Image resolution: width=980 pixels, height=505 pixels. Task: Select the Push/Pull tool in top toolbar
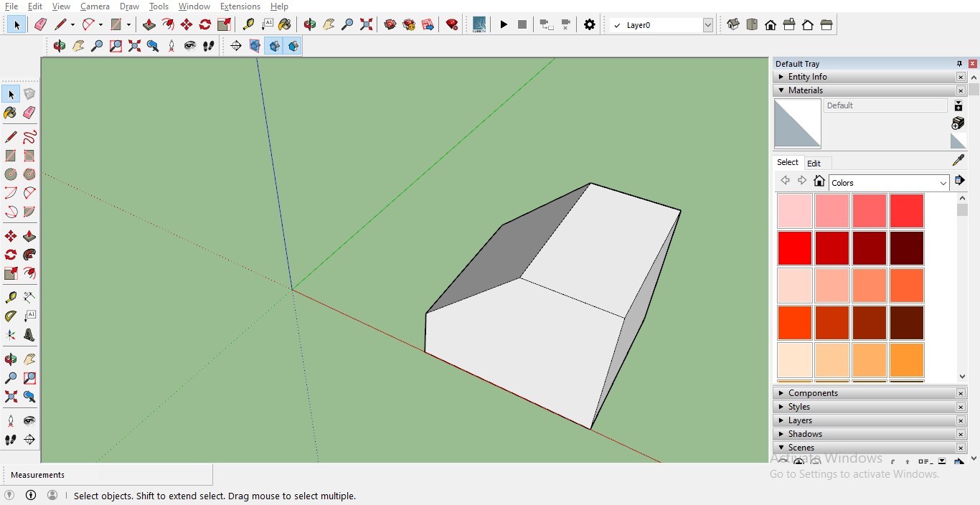click(149, 24)
